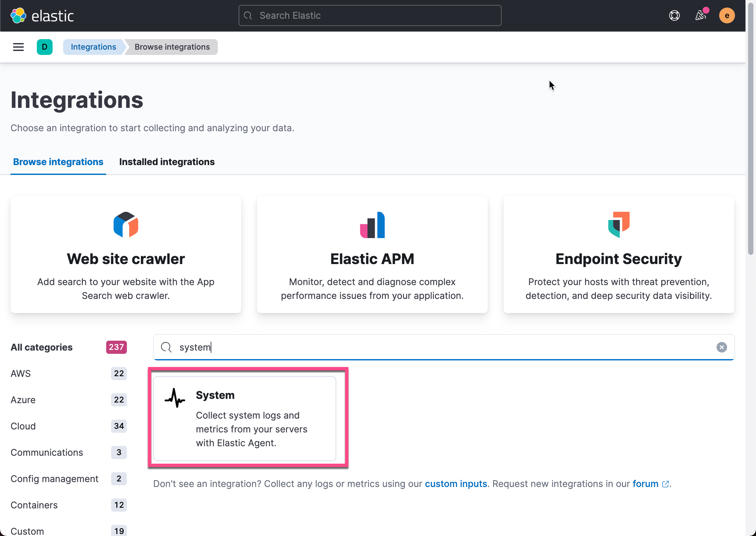Click the Default space D badge
The height and width of the screenshot is (536, 756).
(x=44, y=47)
